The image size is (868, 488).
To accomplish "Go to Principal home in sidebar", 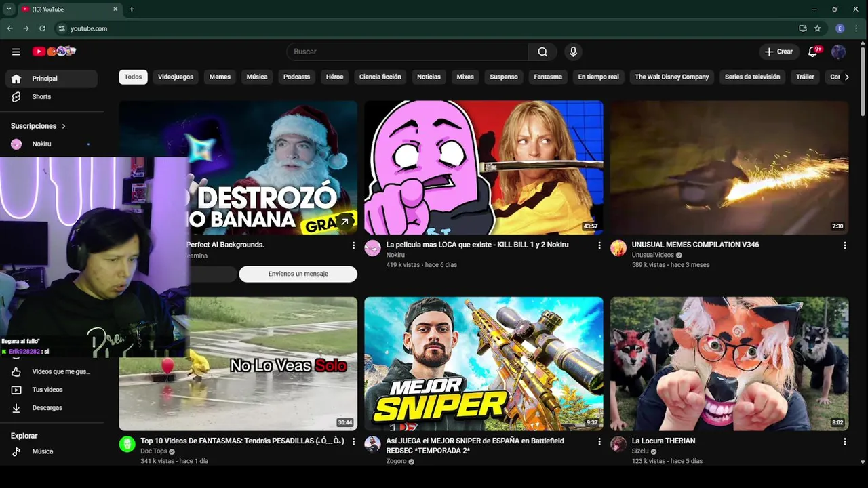I will click(52, 79).
